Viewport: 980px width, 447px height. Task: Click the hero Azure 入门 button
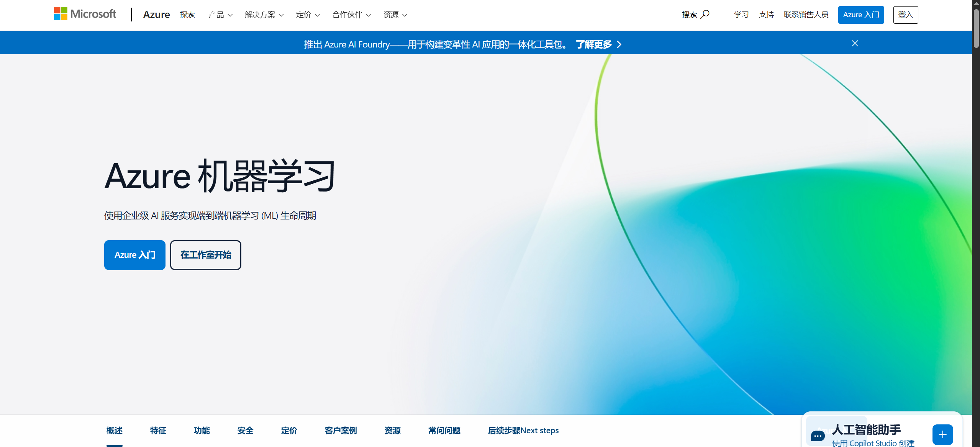tap(134, 255)
